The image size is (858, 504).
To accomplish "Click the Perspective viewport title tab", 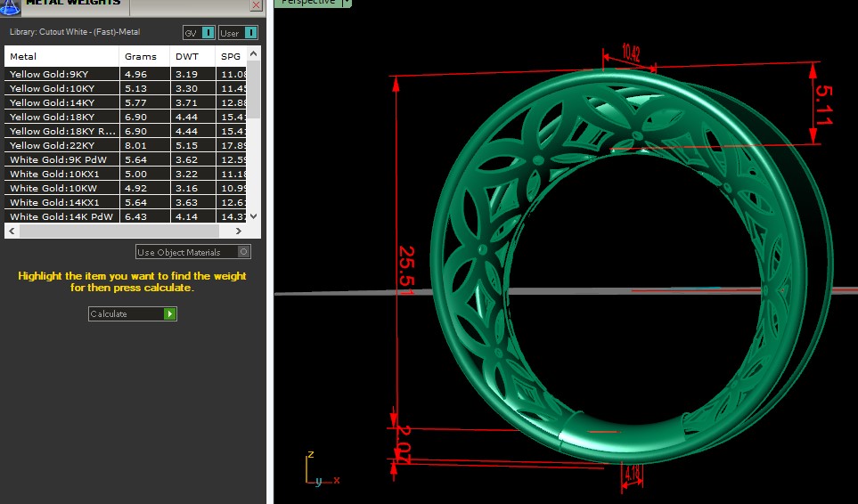I will tap(308, 3).
